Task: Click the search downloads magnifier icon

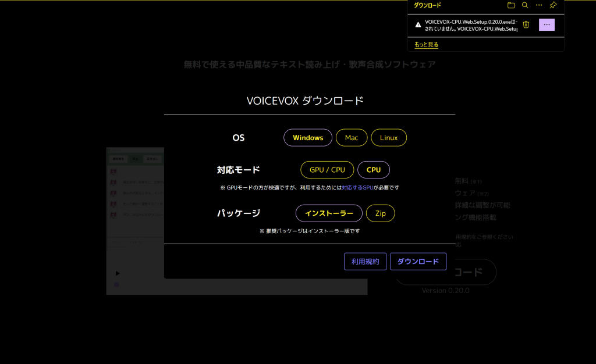Action: tap(525, 5)
